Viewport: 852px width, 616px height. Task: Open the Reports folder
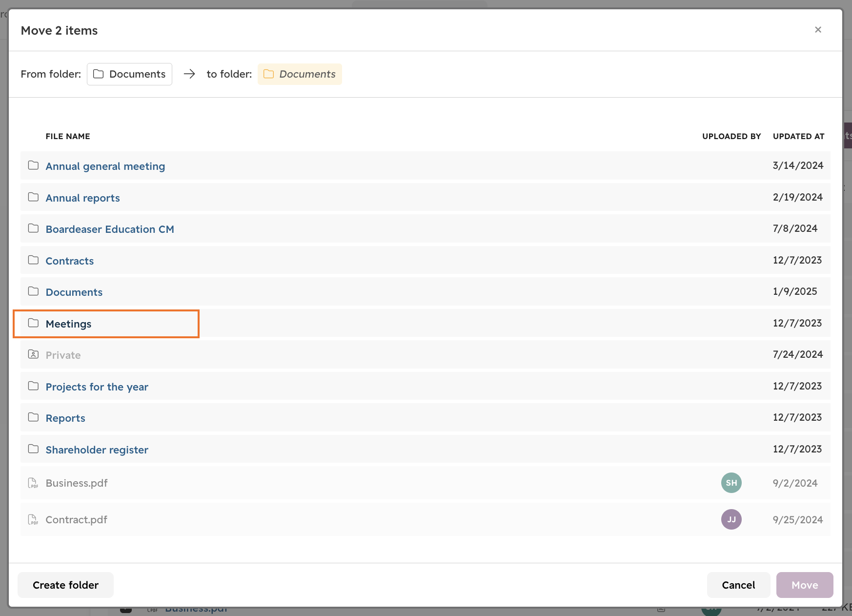click(65, 418)
